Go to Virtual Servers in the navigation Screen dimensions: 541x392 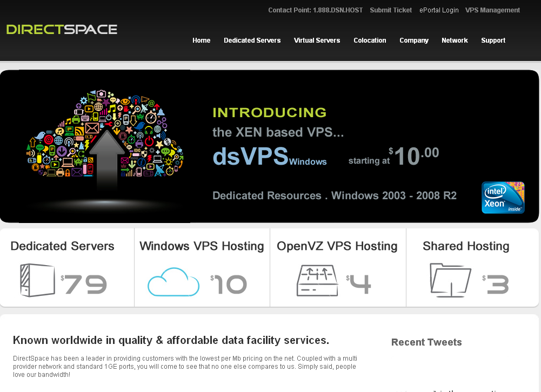coord(317,40)
